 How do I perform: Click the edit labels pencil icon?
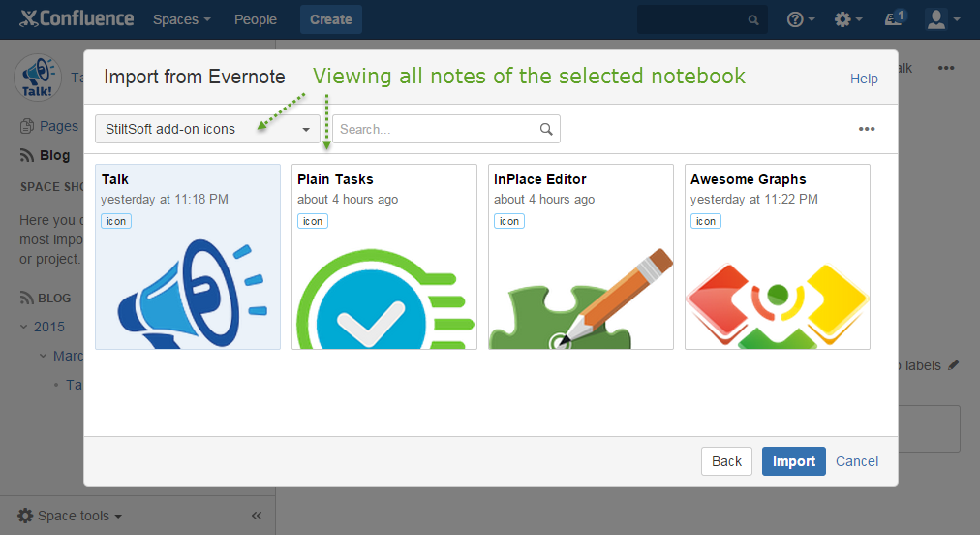click(x=954, y=365)
